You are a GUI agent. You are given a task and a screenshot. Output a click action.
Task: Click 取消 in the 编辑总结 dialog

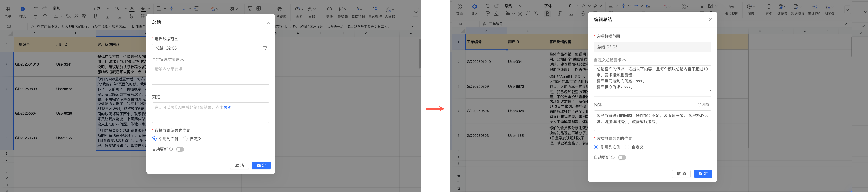pyautogui.click(x=681, y=174)
